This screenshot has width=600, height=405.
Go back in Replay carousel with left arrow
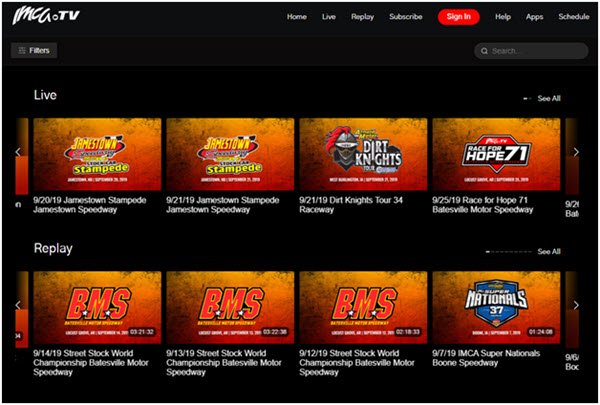coord(18,305)
